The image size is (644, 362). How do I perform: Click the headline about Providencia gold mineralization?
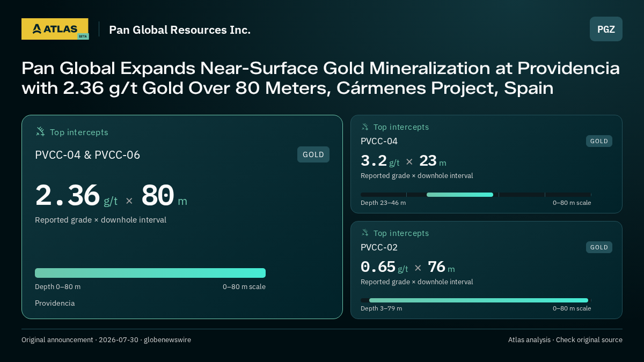tap(320, 78)
